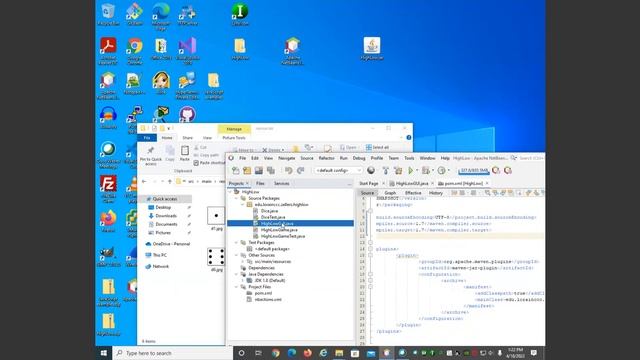This screenshot has height=360, width=640.
Task: Switch to the Start Page editor tab
Action: 369,184
